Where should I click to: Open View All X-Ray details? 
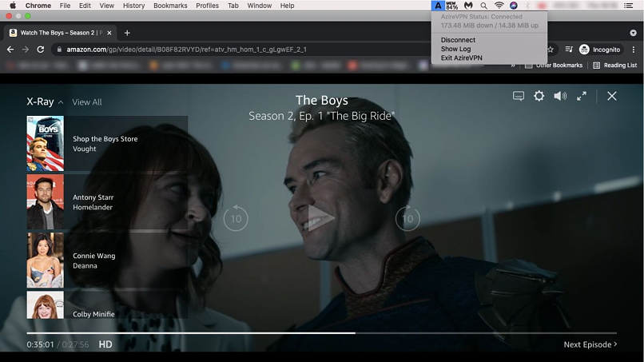[87, 102]
